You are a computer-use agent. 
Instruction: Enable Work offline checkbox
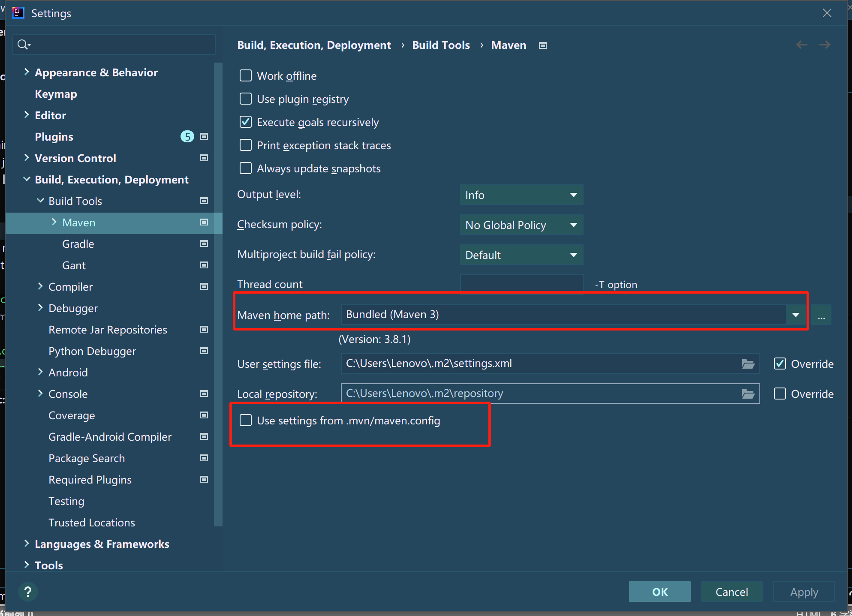(x=246, y=76)
